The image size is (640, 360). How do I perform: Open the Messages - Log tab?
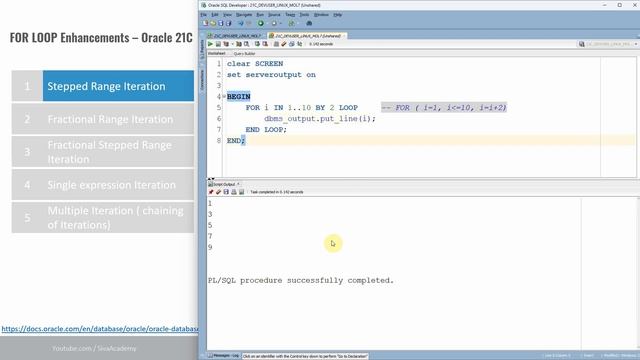pos(224,356)
